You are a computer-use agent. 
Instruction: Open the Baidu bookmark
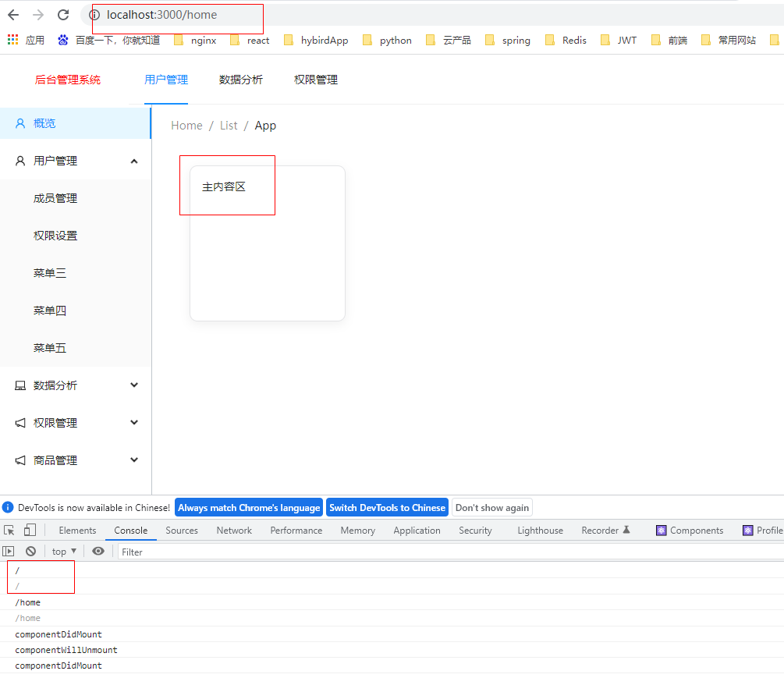click(108, 40)
